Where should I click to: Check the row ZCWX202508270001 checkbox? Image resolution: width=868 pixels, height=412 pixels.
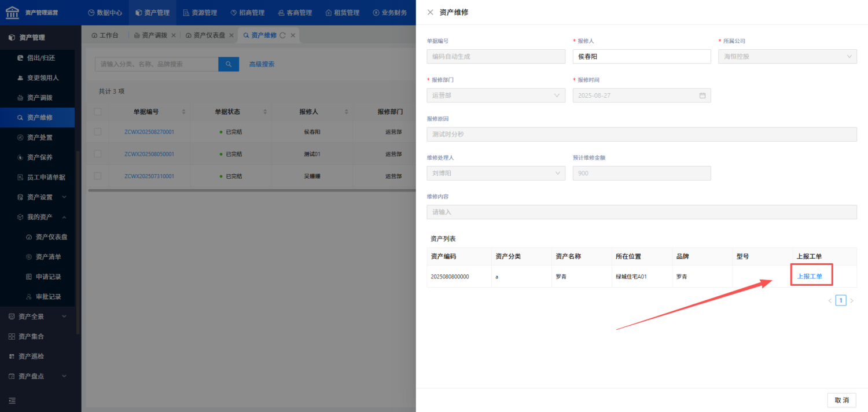98,132
